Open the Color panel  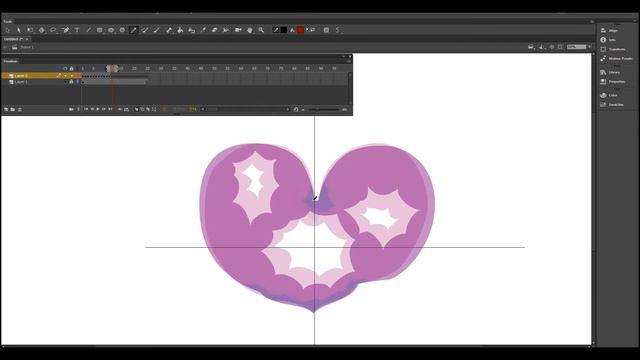click(609, 95)
